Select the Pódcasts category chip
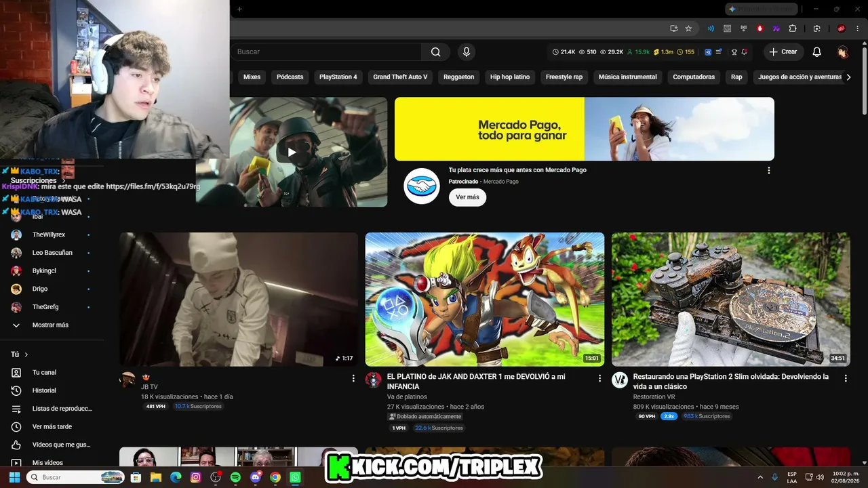 [290, 77]
